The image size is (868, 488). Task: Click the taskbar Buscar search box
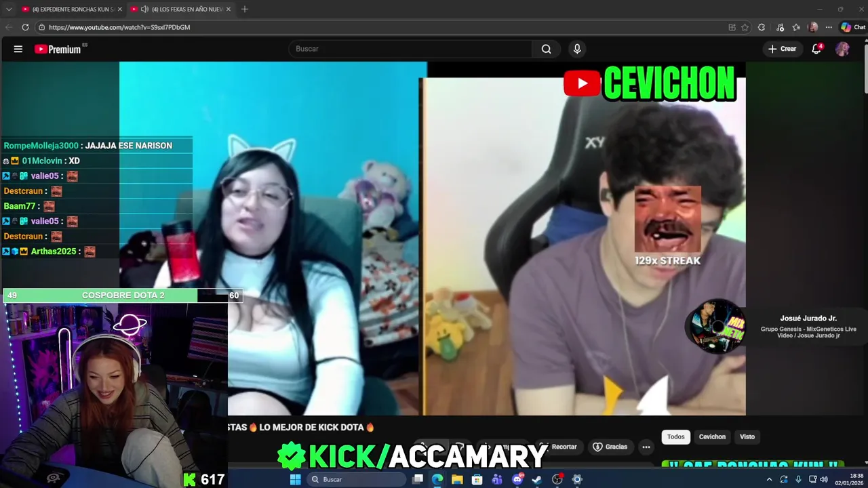[357, 479]
